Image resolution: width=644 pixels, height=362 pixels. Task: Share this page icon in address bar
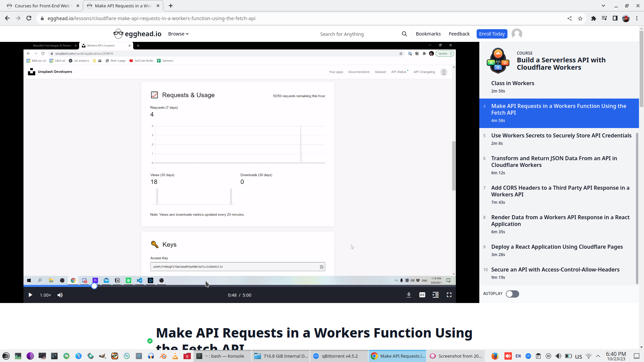pos(570,18)
